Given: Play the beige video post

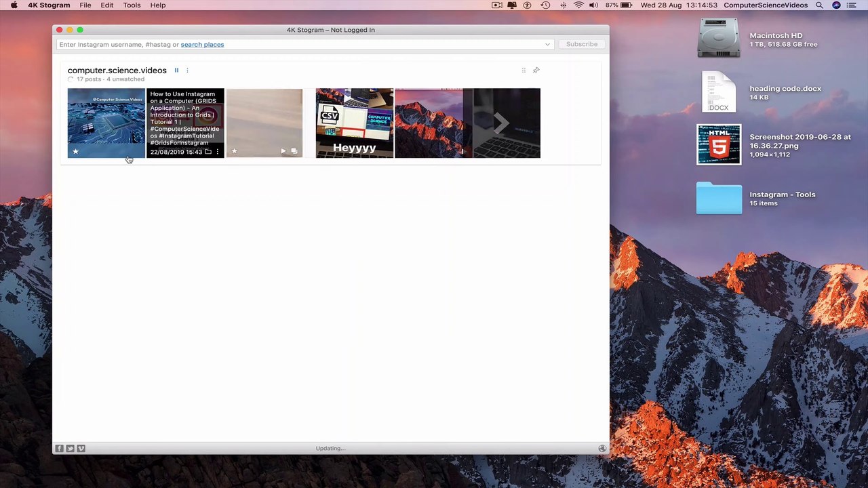Looking at the screenshot, I should click(283, 151).
